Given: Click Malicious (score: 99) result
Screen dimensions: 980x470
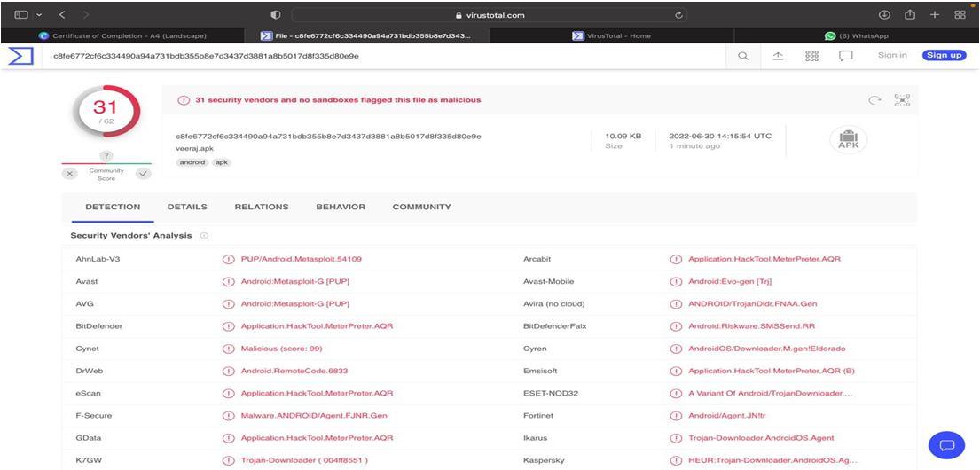Looking at the screenshot, I should 281,349.
